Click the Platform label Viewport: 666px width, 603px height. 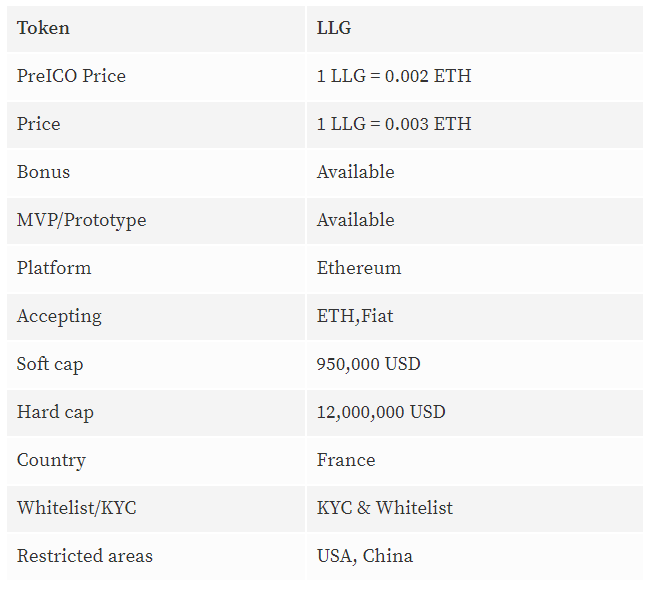tap(54, 268)
